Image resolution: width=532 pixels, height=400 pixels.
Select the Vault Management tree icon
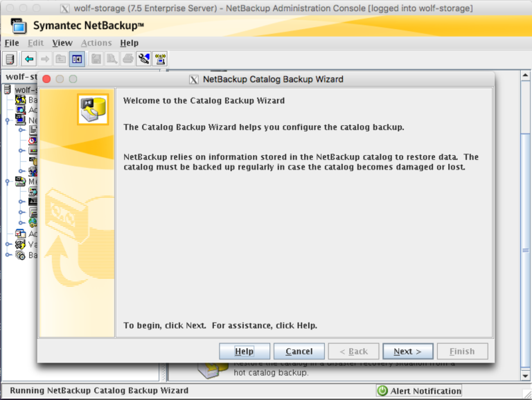pos(20,244)
